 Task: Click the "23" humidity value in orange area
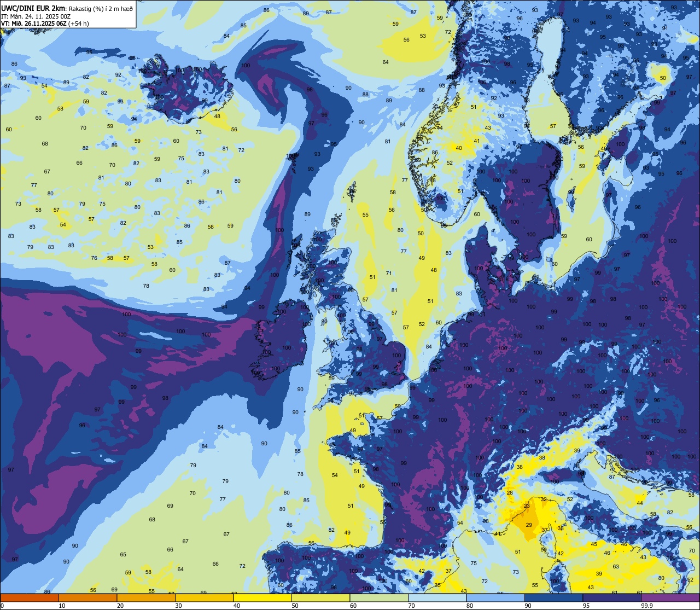coord(527,506)
